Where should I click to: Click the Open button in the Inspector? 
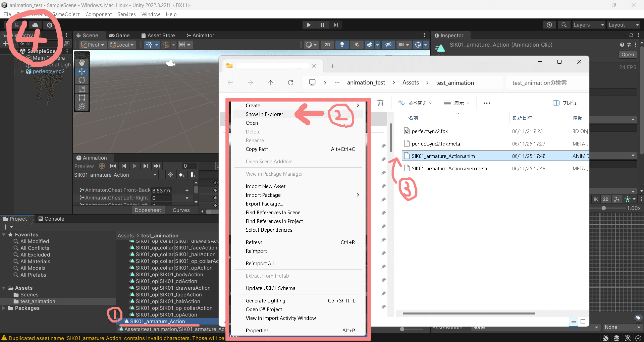[x=627, y=55]
